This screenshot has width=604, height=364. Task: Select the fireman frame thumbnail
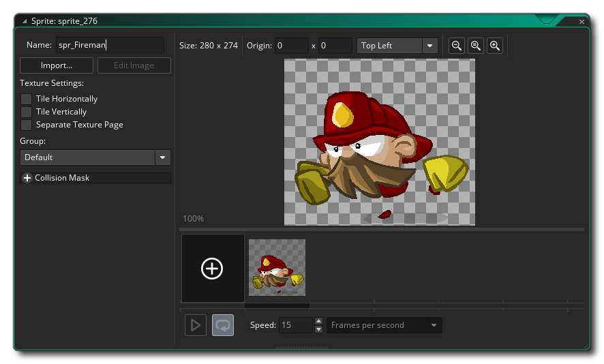(x=277, y=267)
